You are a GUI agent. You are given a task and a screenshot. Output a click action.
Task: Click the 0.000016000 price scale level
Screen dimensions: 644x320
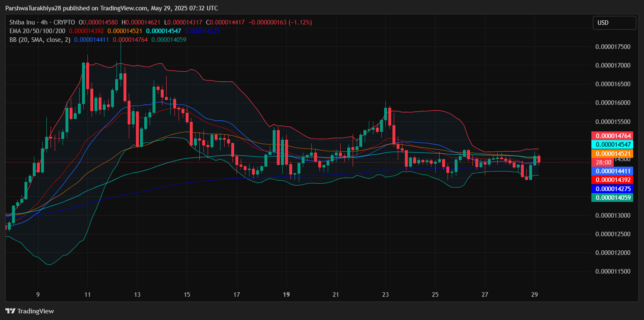pos(613,103)
